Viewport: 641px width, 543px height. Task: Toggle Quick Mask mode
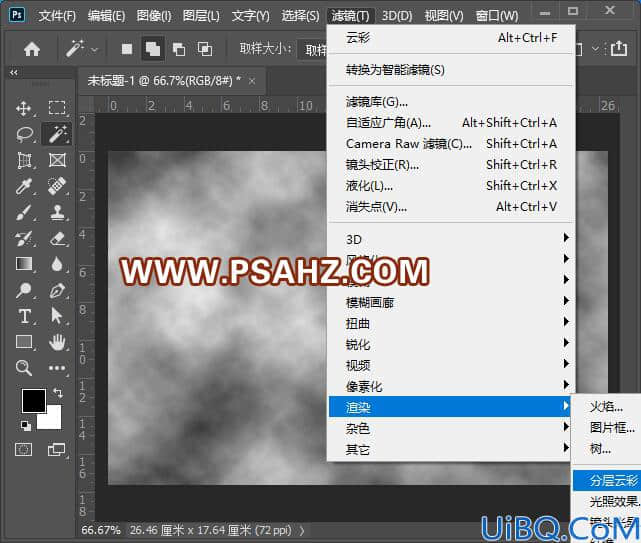coord(24,450)
